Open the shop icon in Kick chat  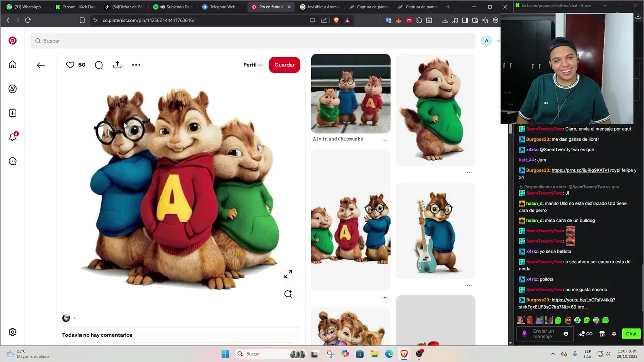pos(602,334)
